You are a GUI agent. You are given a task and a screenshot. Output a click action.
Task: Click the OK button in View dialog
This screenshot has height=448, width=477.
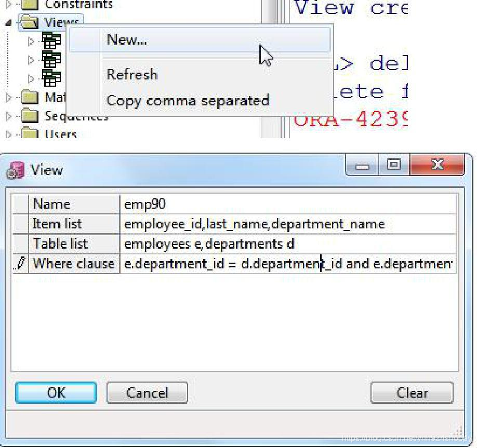point(56,392)
